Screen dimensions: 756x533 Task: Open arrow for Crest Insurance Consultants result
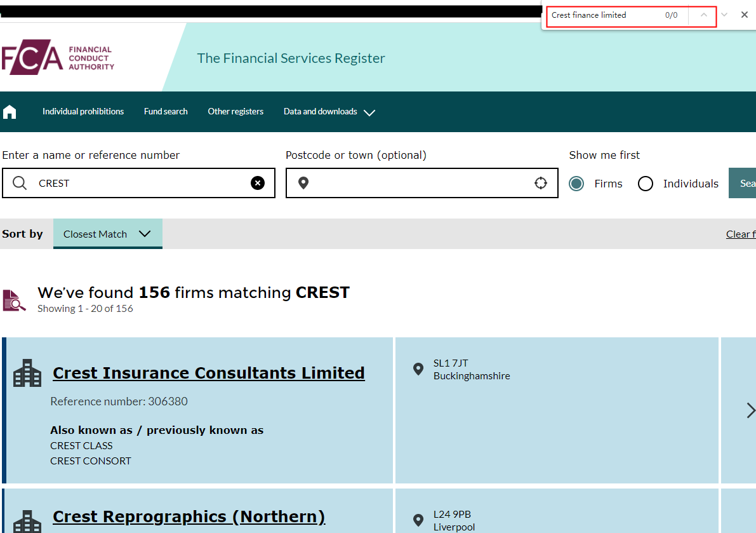[x=750, y=410]
